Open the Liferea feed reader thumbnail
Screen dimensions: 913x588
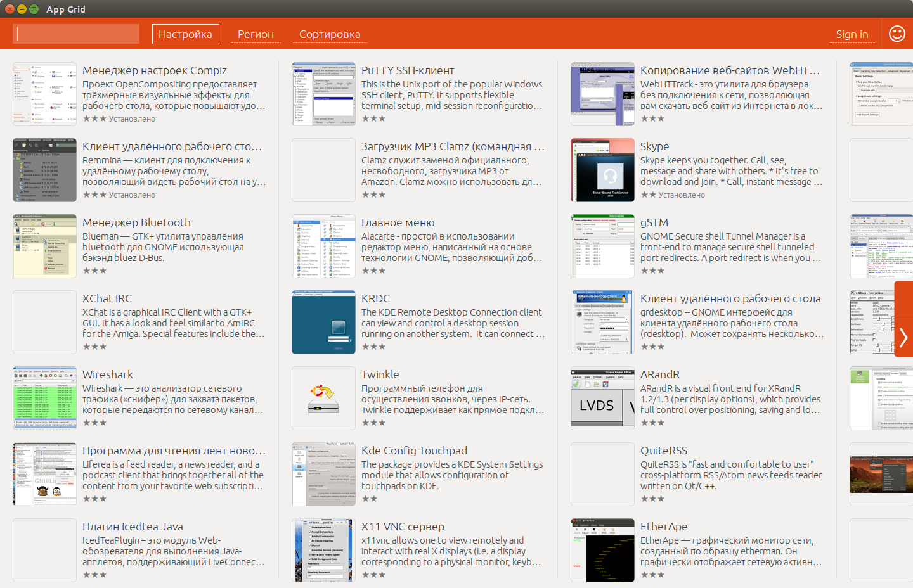coord(44,474)
